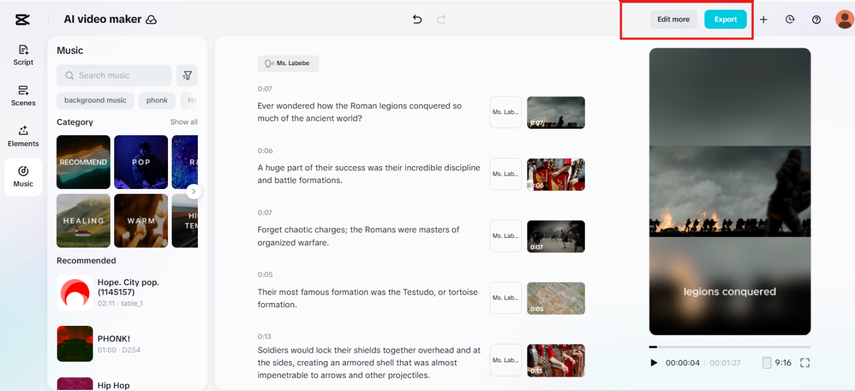Change voice for the 'Soldiers would lock' scene
The image size is (855, 391).
tap(505, 360)
